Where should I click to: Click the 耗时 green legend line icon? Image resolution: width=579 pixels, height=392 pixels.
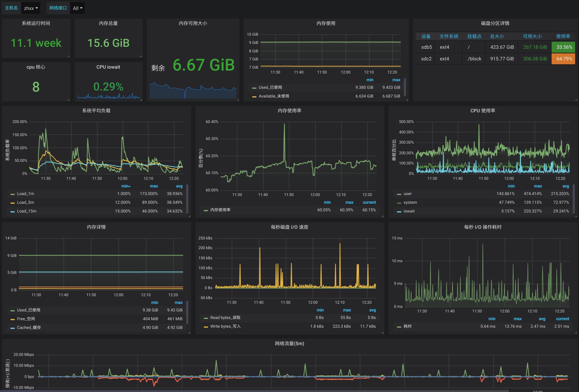399,327
